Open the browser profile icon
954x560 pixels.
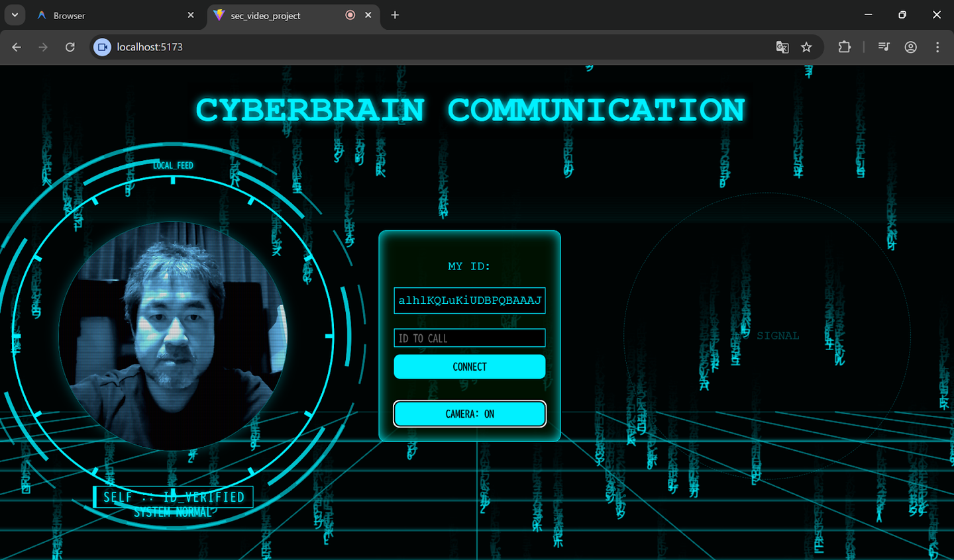click(911, 47)
